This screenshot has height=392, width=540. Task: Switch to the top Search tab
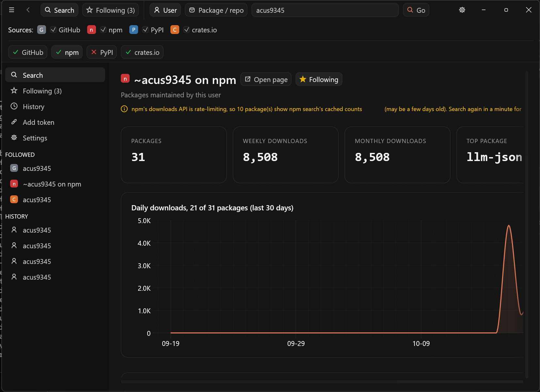tap(59, 10)
